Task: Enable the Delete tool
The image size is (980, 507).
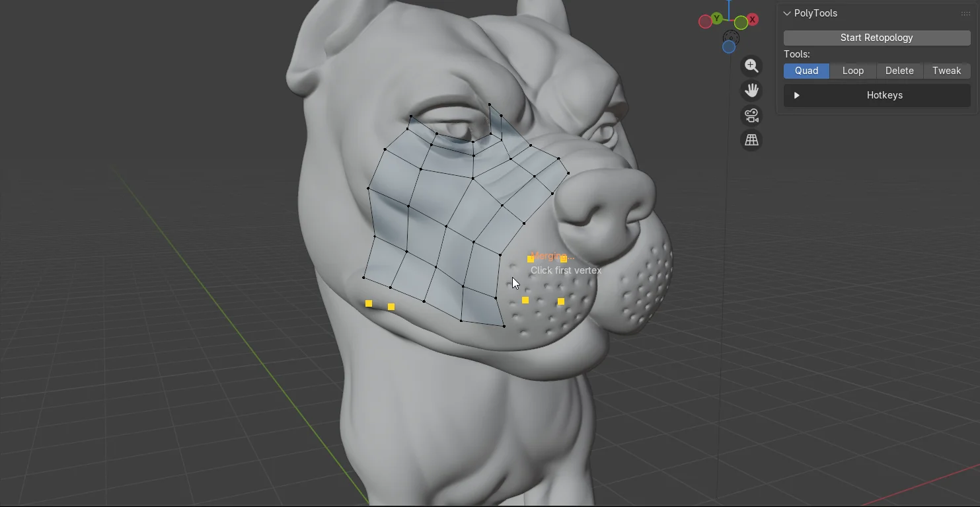Action: 899,71
